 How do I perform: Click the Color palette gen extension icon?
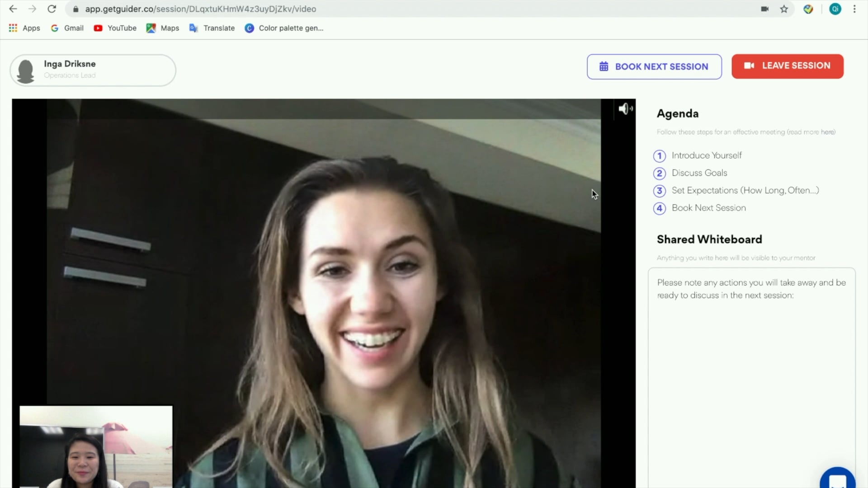pos(250,28)
